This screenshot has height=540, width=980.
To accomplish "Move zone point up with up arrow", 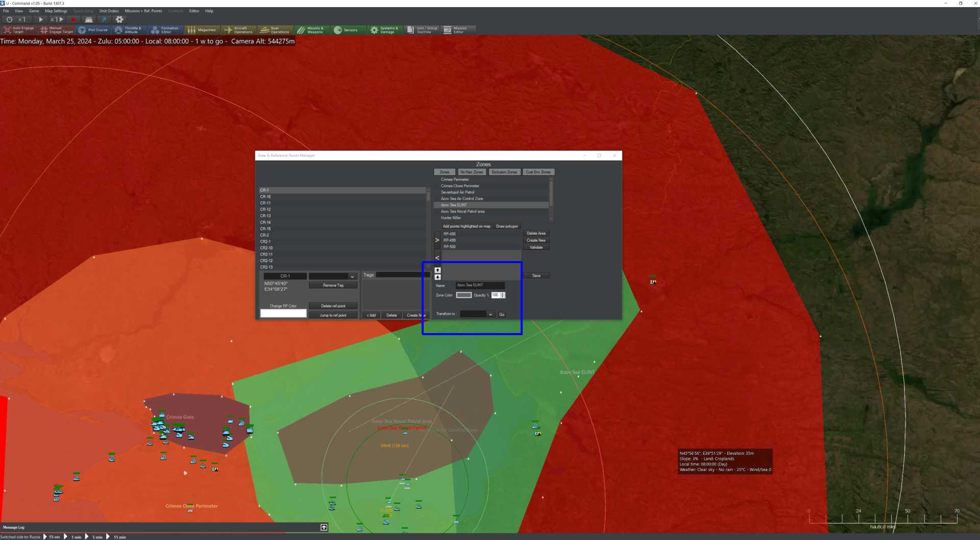I will [437, 270].
